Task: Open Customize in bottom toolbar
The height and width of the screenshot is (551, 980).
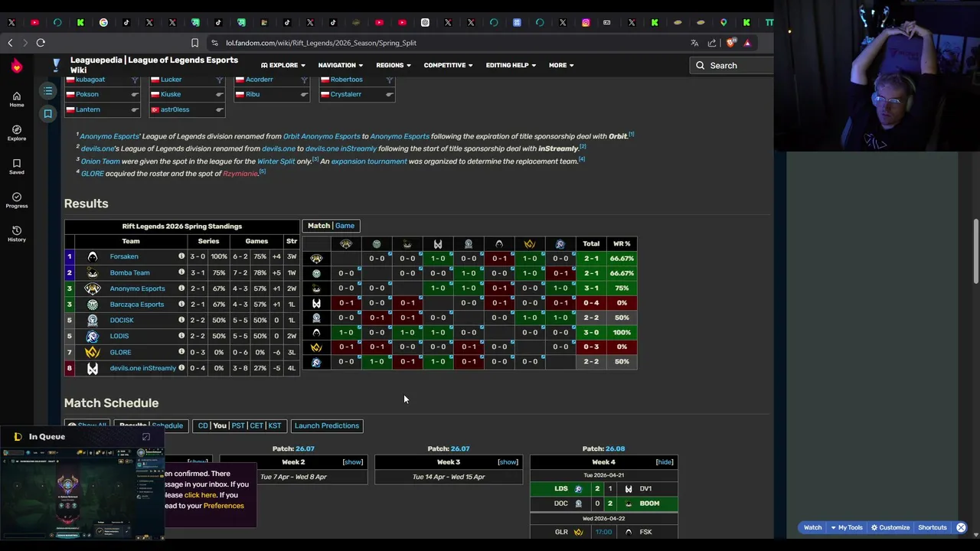Action: point(890,527)
